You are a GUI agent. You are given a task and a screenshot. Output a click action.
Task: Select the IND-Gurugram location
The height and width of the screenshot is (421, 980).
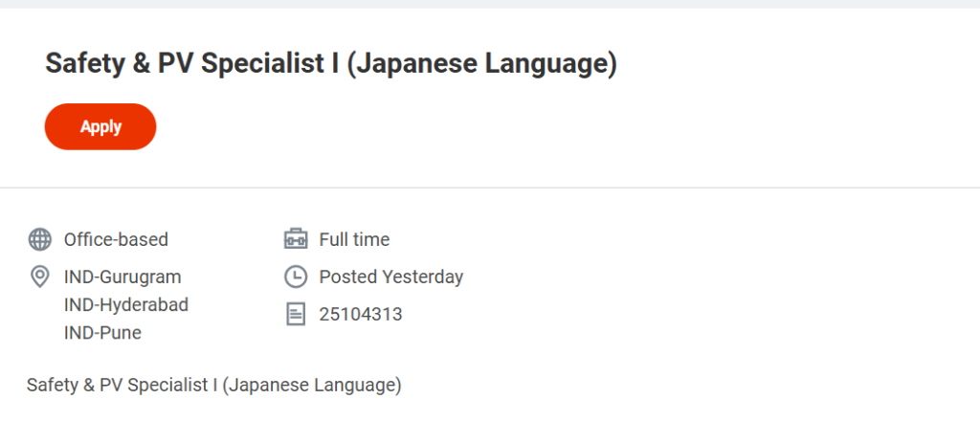point(122,277)
